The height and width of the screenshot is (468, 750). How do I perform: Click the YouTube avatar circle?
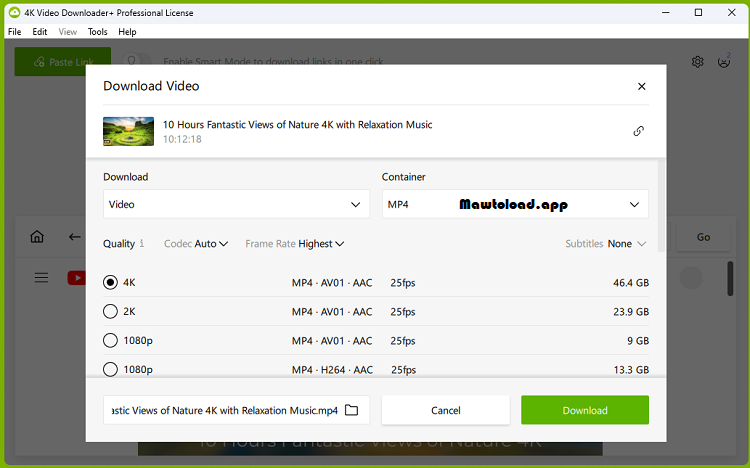691,278
